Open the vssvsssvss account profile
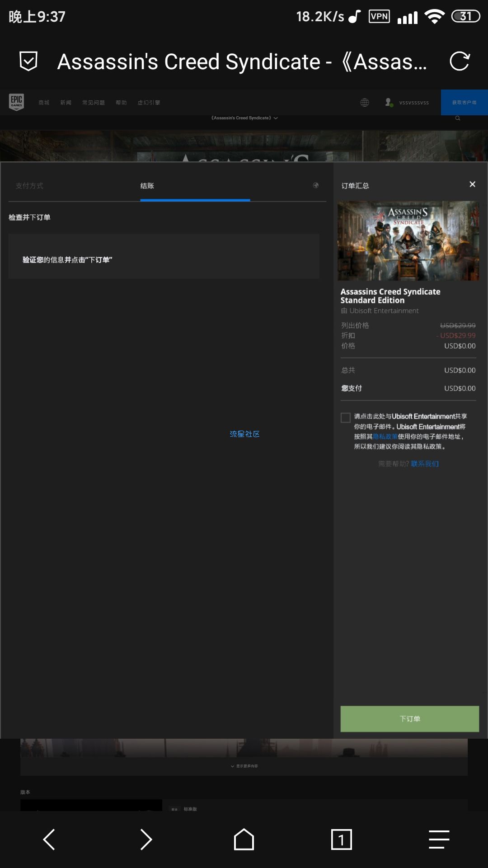488x868 pixels. [407, 103]
